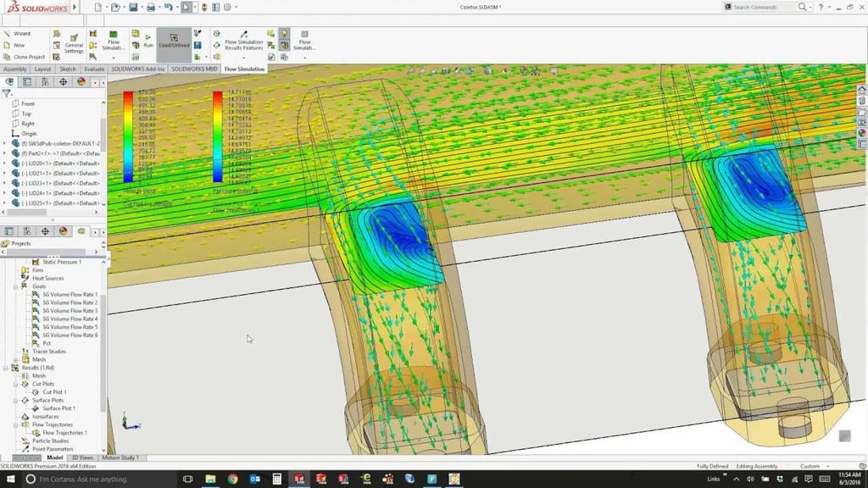This screenshot has width=868, height=488.
Task: Select Surface Plot 1 in the tree
Action: click(59, 408)
